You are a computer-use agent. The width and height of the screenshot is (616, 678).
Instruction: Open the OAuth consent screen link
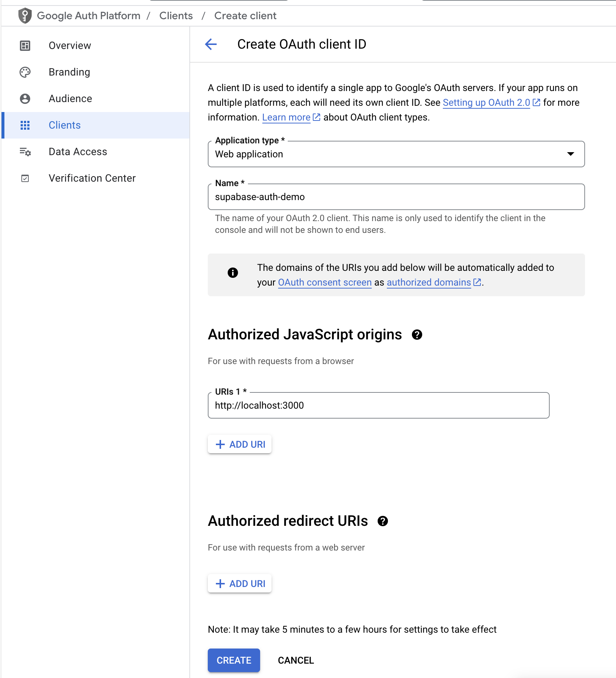click(x=325, y=282)
